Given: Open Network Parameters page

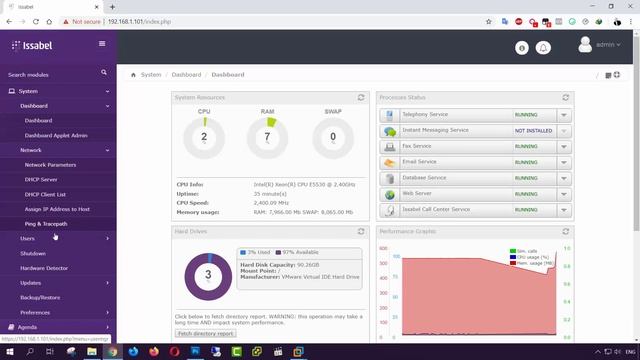Looking at the screenshot, I should click(50, 165).
